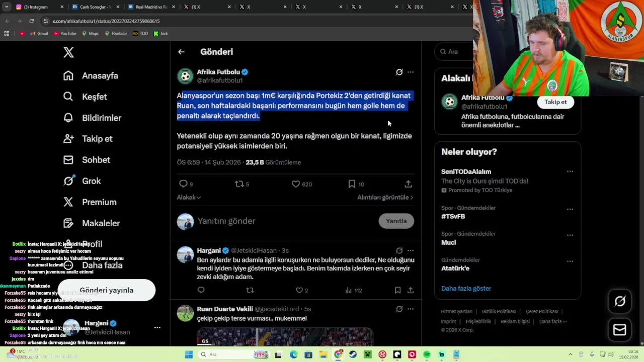
Task: Bookmark Hargani's reply
Action: pos(397,290)
